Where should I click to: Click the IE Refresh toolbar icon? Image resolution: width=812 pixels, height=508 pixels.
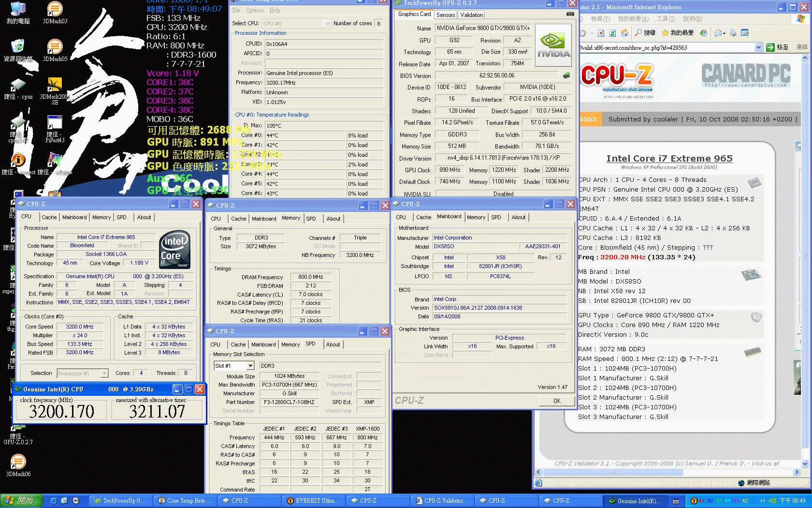(612, 33)
